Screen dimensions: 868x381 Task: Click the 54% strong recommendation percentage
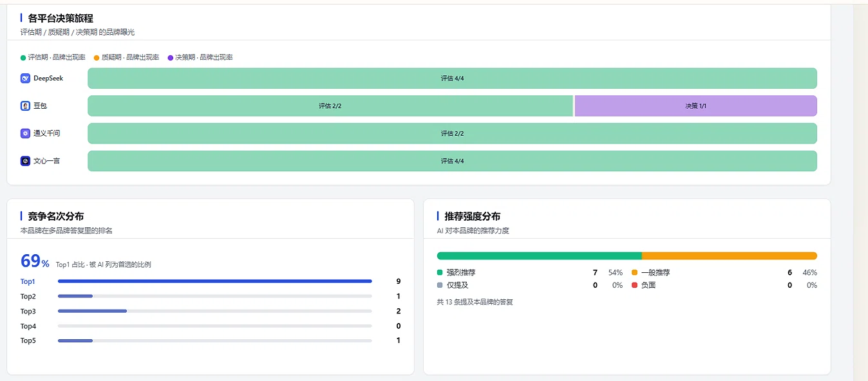pos(615,273)
